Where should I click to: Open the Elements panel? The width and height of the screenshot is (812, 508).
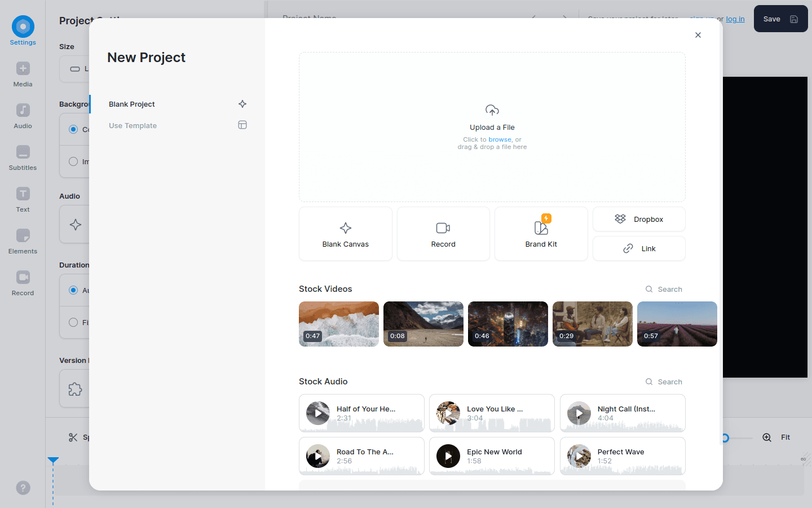point(23,240)
